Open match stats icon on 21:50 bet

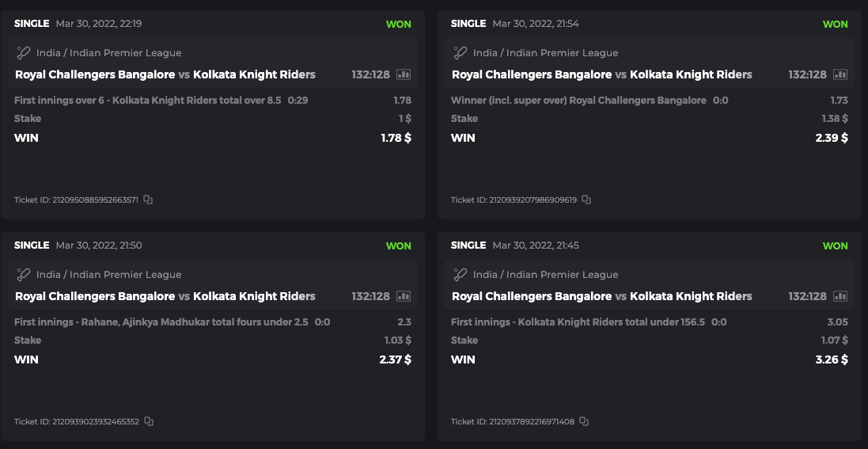[x=404, y=296]
